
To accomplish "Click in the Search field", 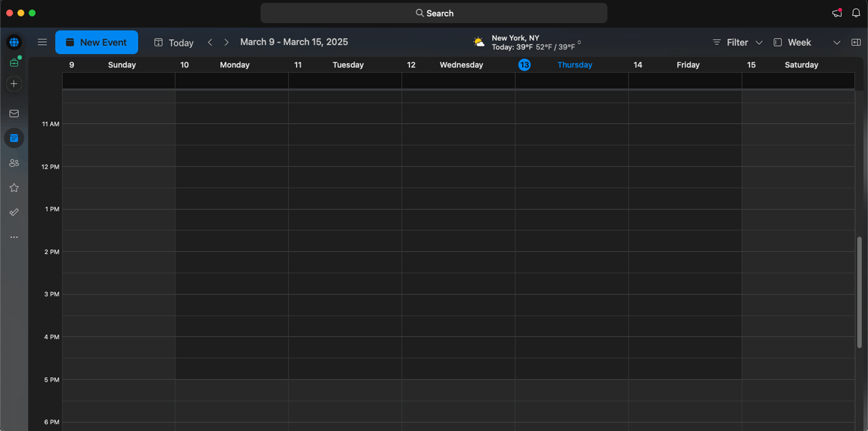I will [x=434, y=13].
